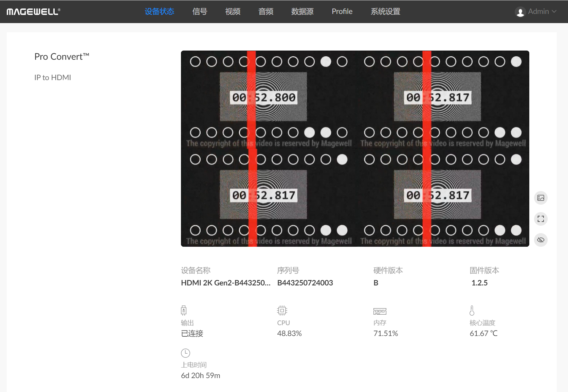Click the memory module icon
This screenshot has width=568, height=392.
click(380, 311)
